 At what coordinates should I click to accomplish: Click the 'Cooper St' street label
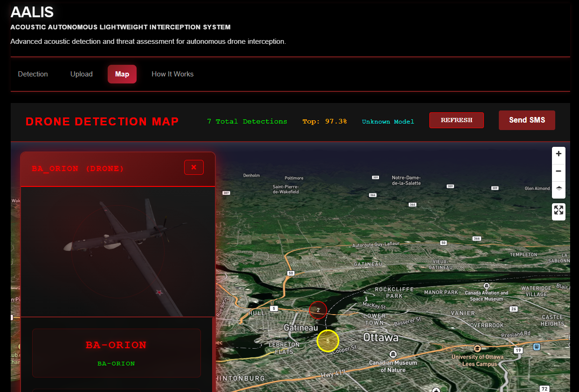point(345,349)
